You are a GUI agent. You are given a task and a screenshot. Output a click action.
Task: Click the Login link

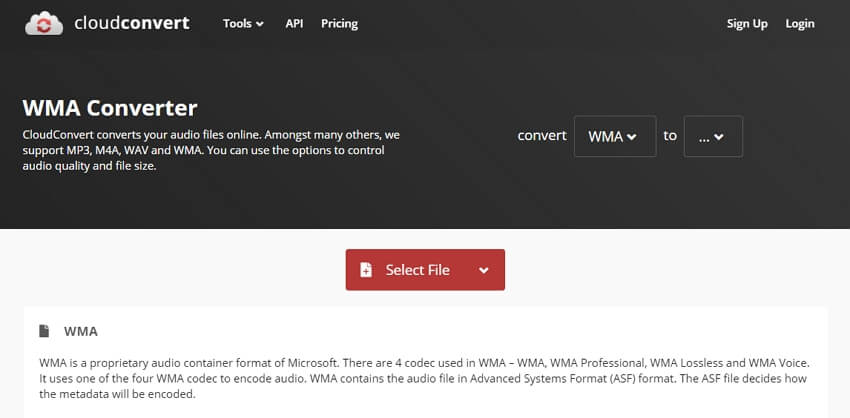tap(800, 24)
